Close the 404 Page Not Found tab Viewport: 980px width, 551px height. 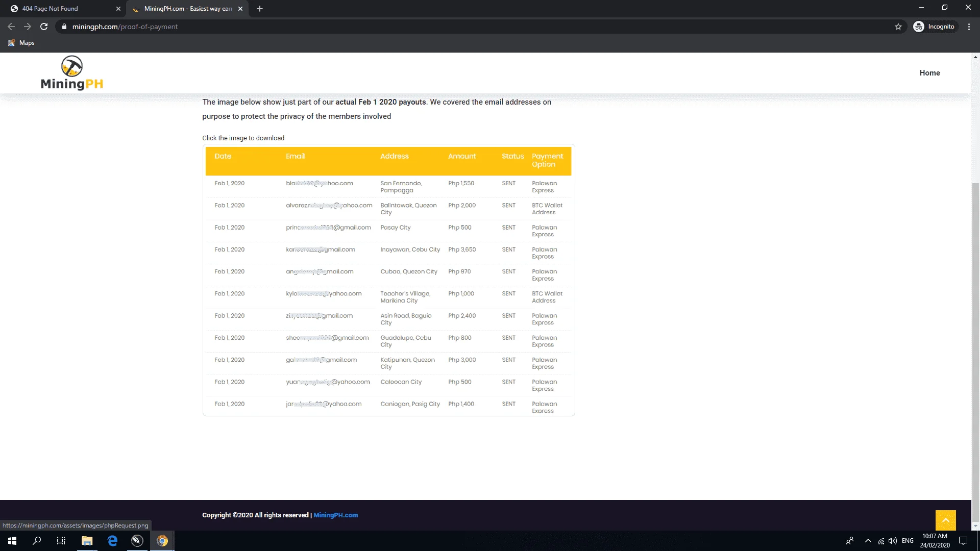click(118, 9)
